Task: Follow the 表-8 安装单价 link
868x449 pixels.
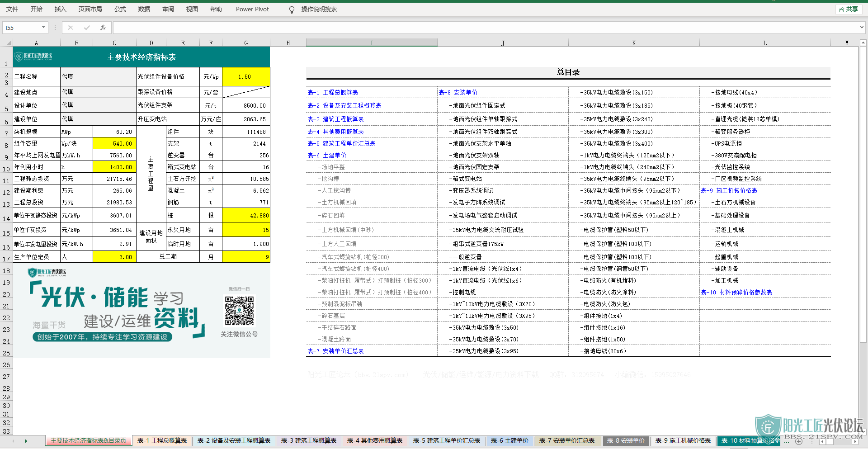Action: pos(458,92)
